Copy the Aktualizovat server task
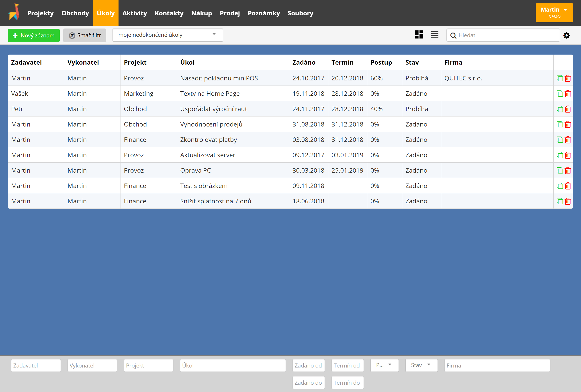581x392 pixels. pyautogui.click(x=560, y=155)
